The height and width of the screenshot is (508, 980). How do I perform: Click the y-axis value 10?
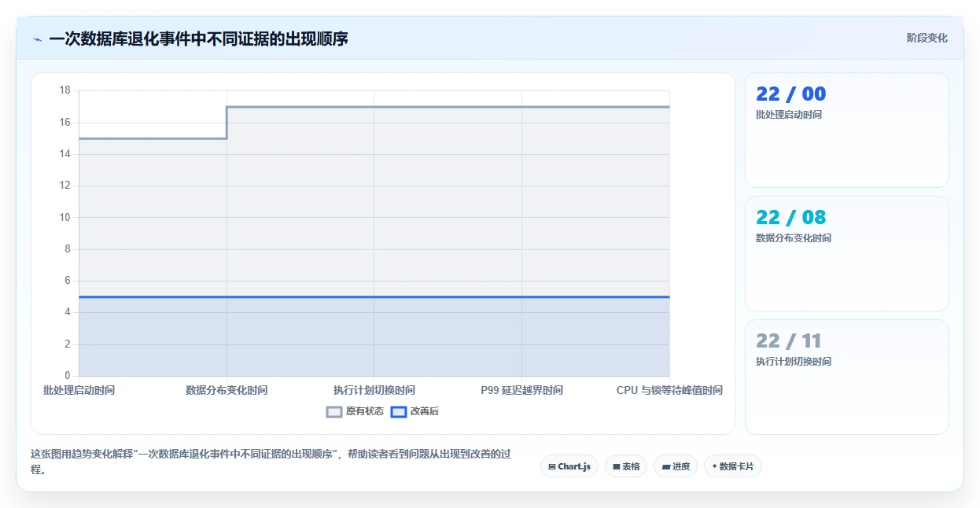coord(65,218)
